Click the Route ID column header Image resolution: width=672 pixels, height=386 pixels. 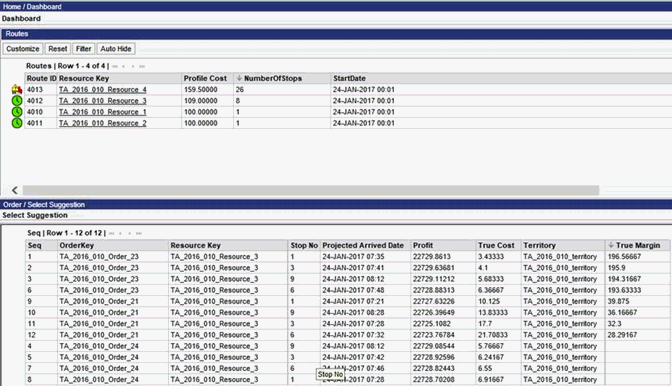[x=41, y=78]
